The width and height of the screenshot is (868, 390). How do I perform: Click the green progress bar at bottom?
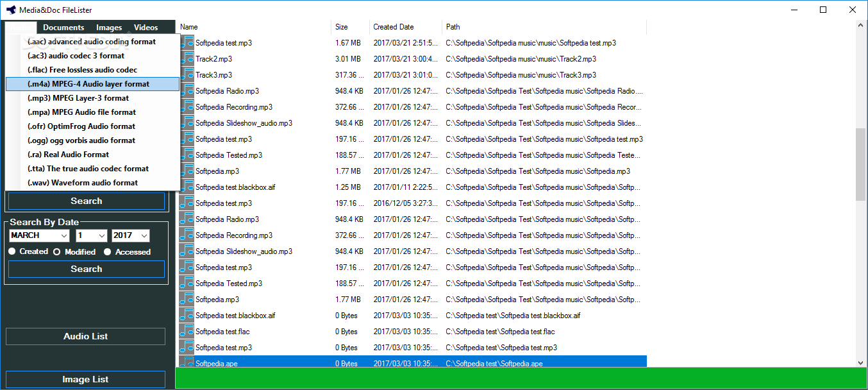[x=521, y=378]
